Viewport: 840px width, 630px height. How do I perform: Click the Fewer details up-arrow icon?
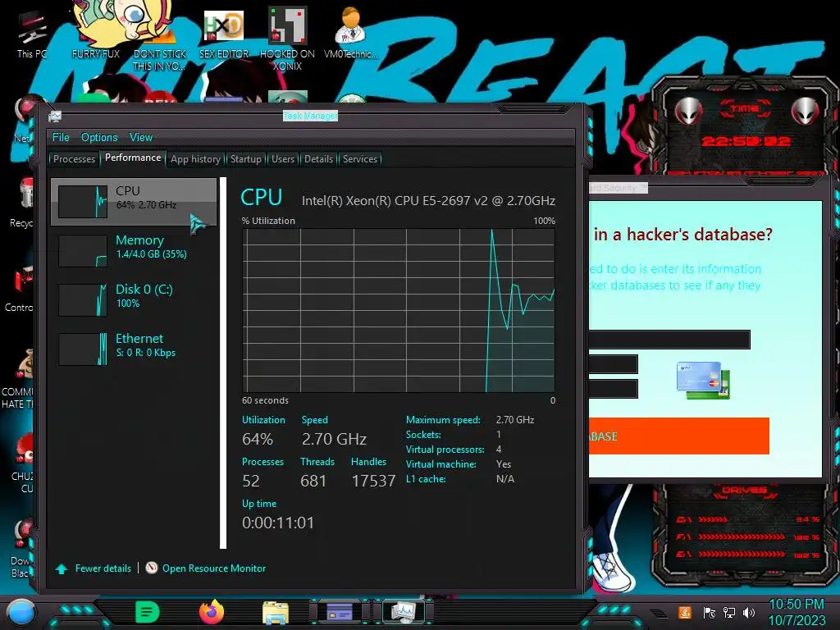click(x=62, y=569)
